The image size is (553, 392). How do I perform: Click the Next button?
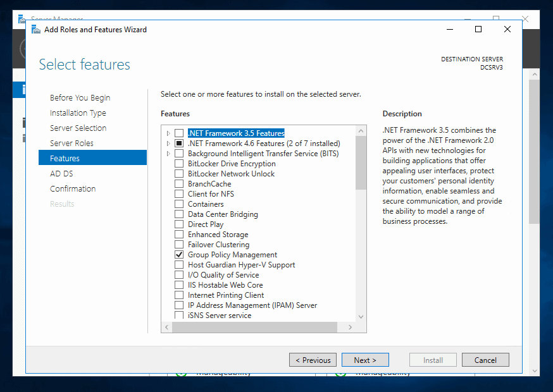[x=365, y=359]
